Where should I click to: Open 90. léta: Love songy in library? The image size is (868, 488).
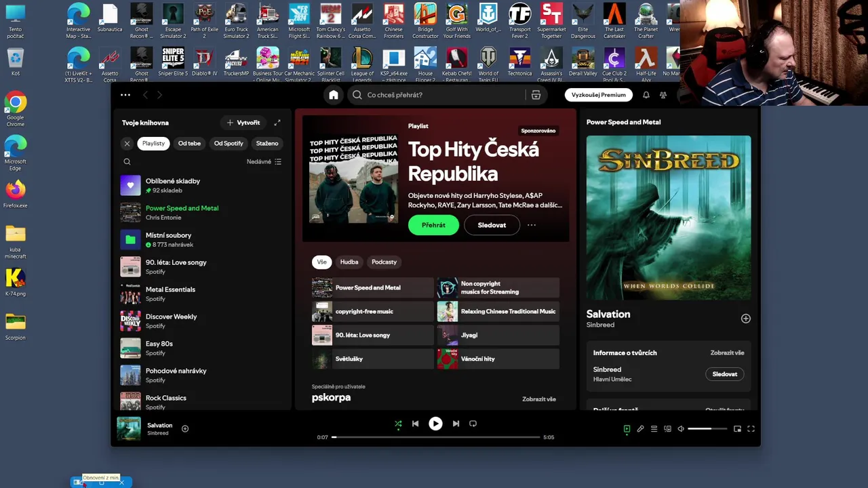[202, 267]
